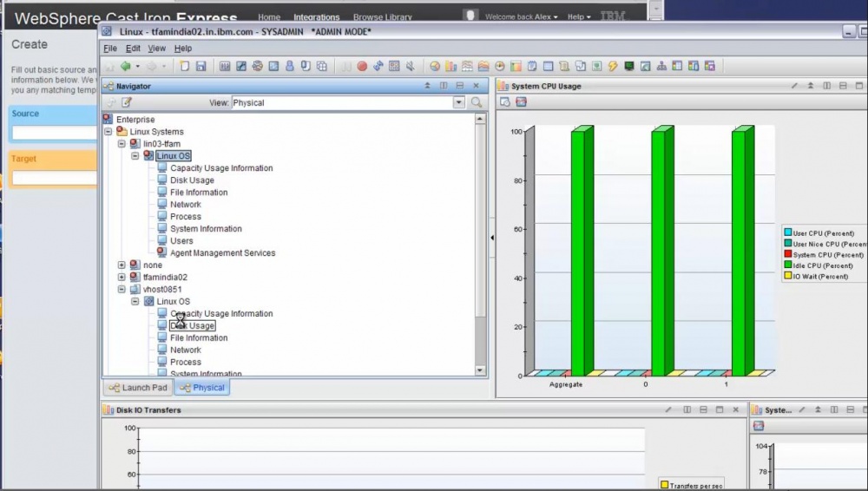The height and width of the screenshot is (491, 868).
Task: Collapse the vhost0851 tree node
Action: click(122, 290)
